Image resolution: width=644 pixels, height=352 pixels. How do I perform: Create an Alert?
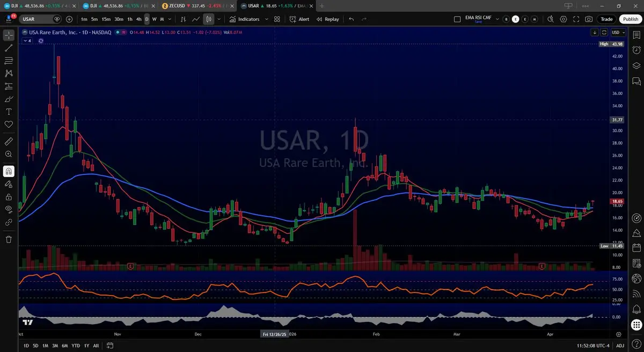[299, 19]
